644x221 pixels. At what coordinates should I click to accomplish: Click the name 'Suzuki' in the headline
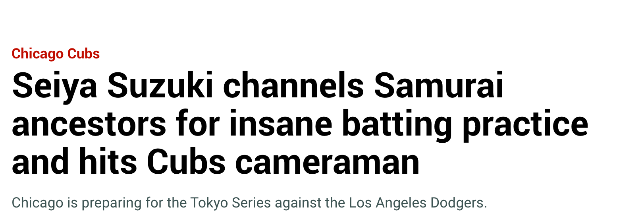(160, 86)
